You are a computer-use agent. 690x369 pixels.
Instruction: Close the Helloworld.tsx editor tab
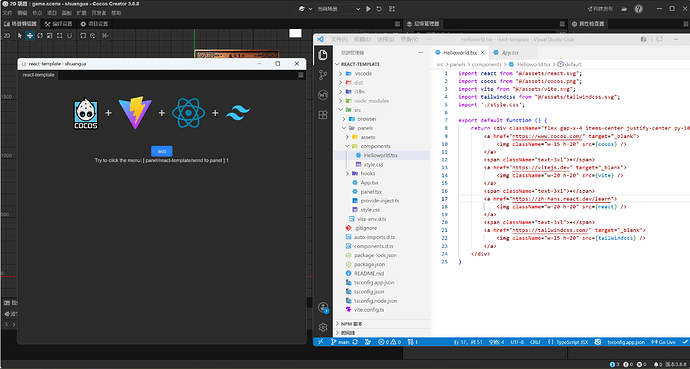[482, 53]
